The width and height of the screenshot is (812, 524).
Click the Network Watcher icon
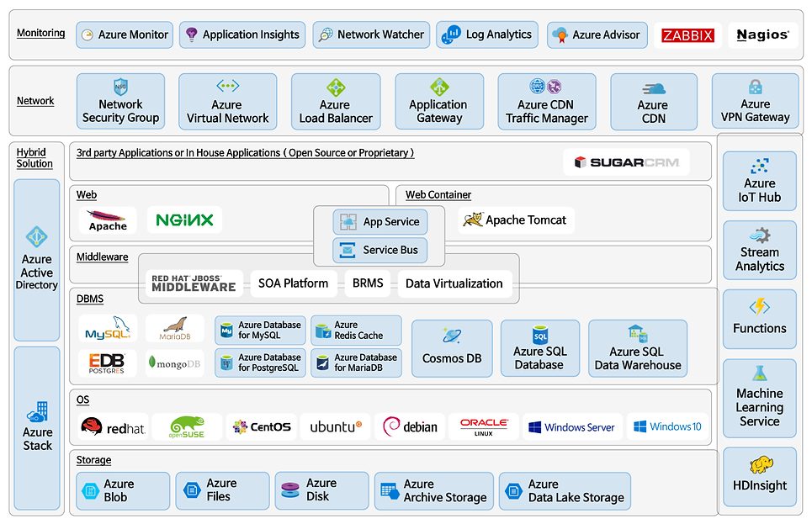(x=326, y=34)
